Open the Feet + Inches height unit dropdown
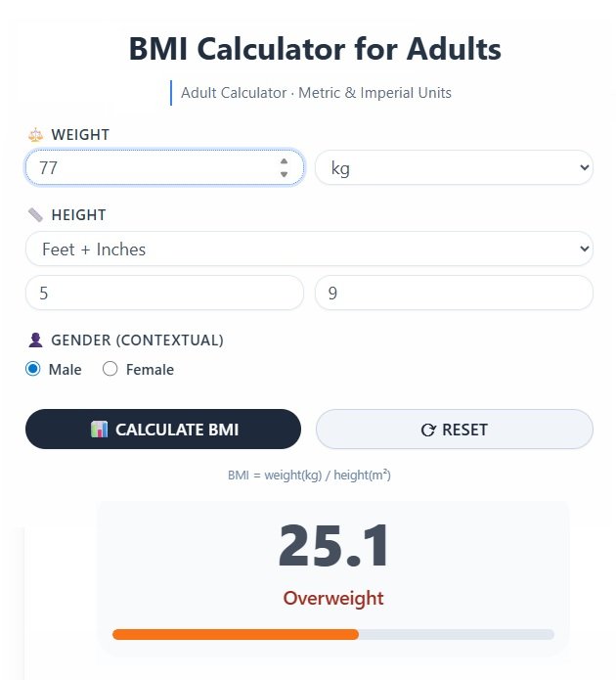Image resolution: width=616 pixels, height=680 pixels. [309, 249]
